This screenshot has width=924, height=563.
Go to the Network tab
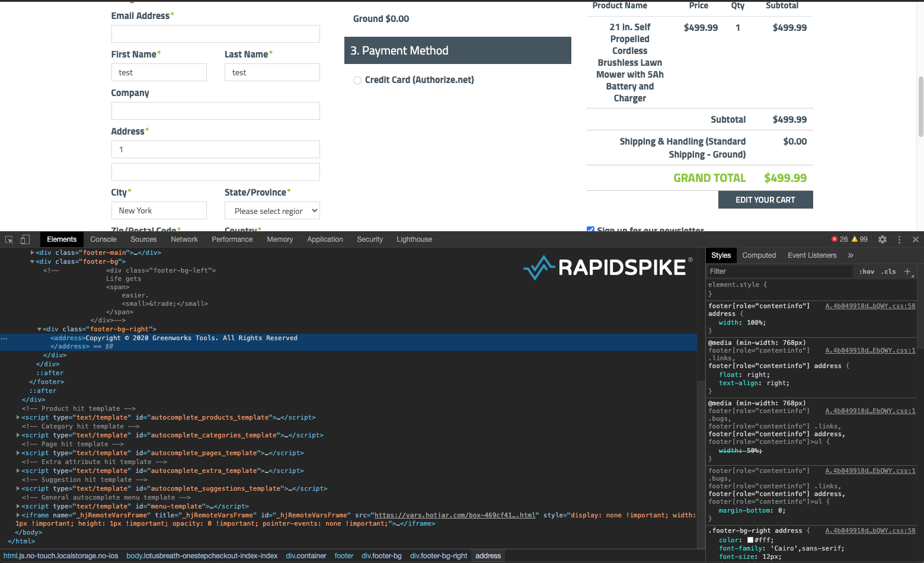pos(184,239)
